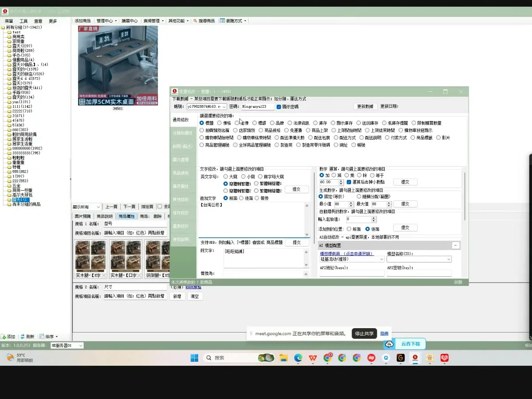Click the product thumbnail 34561
Image resolution: width=532 pixels, height=399 pixels.
point(118,66)
